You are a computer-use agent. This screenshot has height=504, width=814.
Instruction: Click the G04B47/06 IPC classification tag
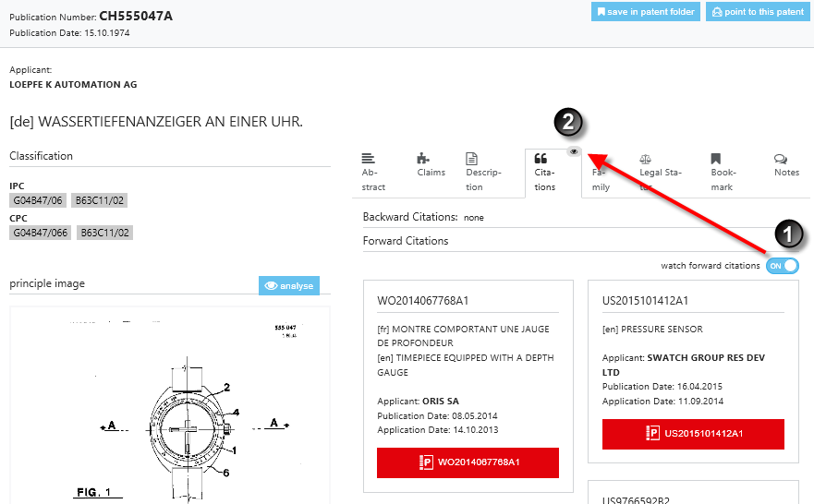(37, 200)
